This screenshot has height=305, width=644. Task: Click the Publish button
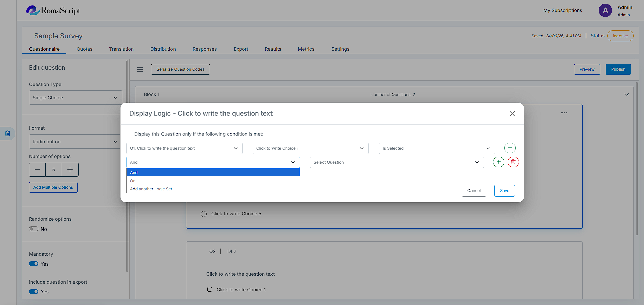click(x=618, y=69)
